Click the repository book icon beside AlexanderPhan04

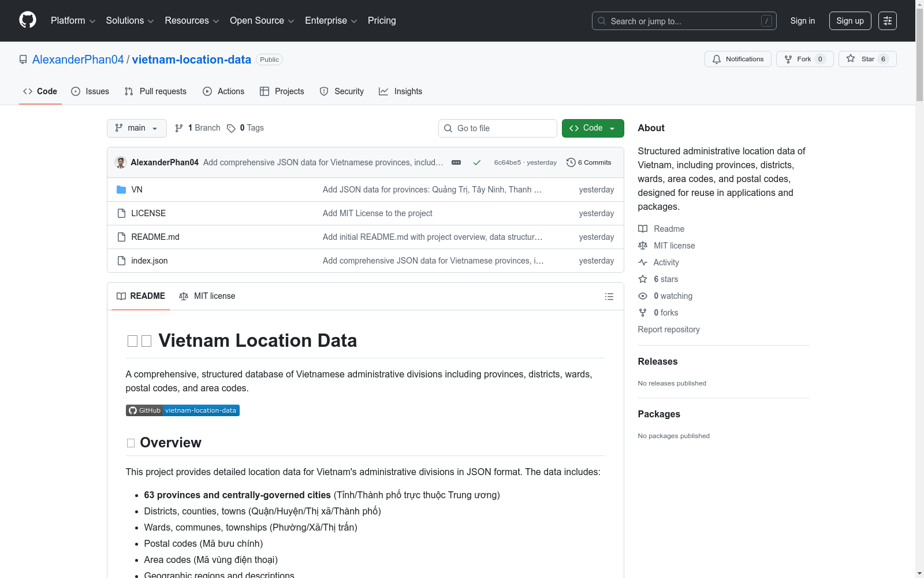coord(23,60)
